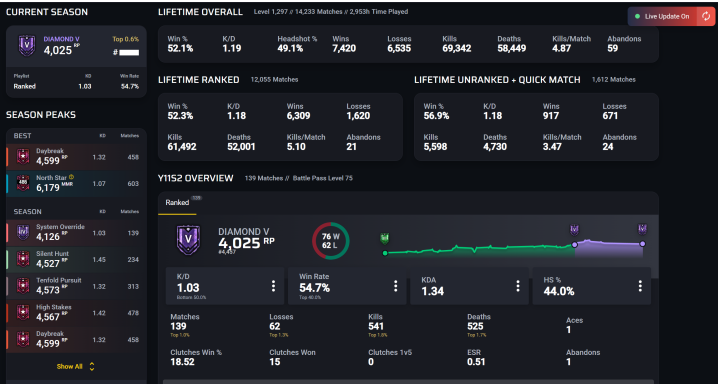Click the refresh icon beside Live Update
Viewport: 718px width, 386px height.
pos(706,16)
